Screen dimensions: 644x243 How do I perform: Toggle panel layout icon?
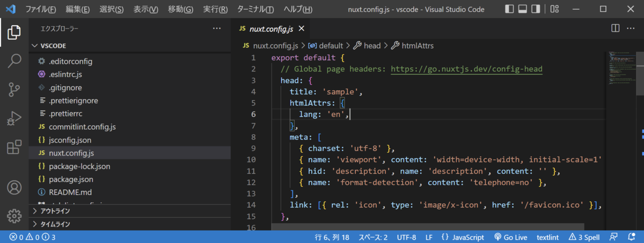(522, 9)
